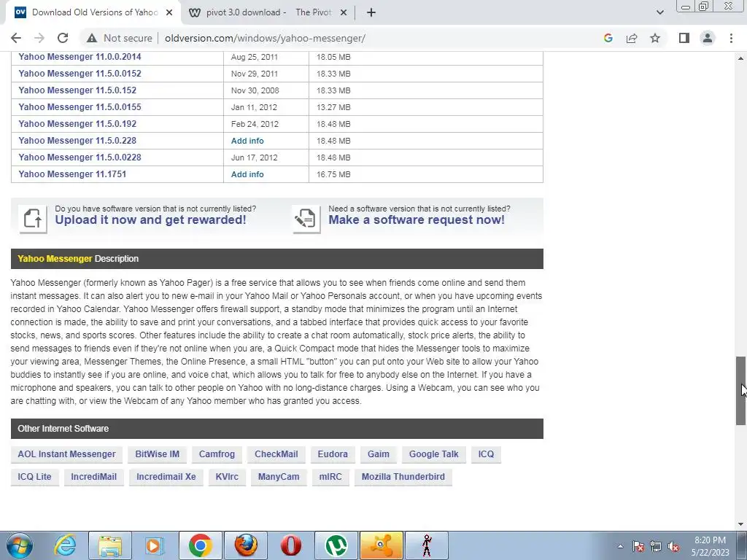The image size is (747, 560).
Task: Switch to the pivot 3.0 download tab
Action: tap(268, 12)
